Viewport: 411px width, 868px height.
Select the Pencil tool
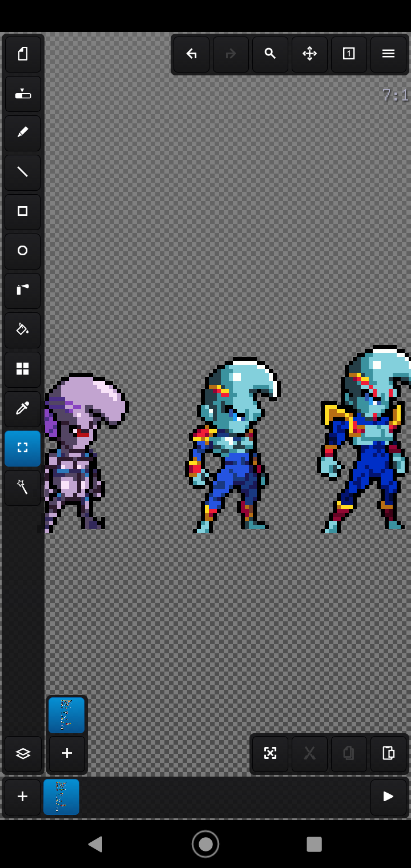(23, 133)
